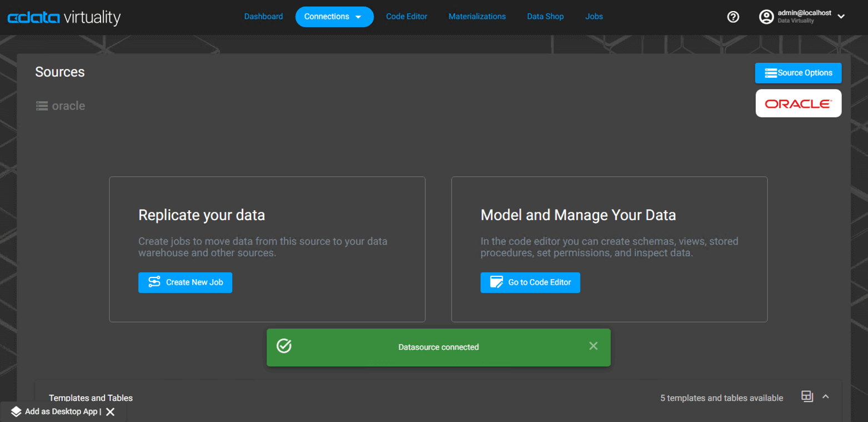Click the Source Options list icon
868x422 pixels.
coord(772,73)
